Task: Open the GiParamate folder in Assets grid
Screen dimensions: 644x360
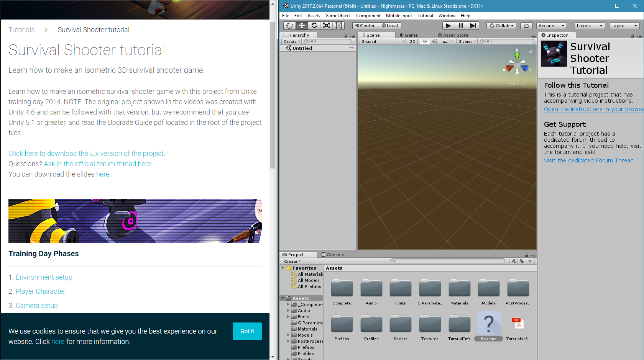Action: click(430, 292)
